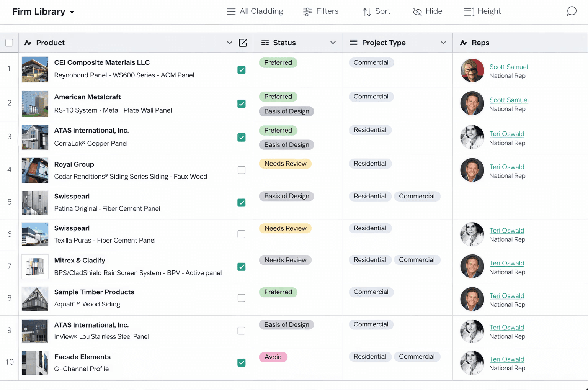This screenshot has width=588, height=390.
Task: Click the Royal Group product thumbnail
Action: pos(35,170)
